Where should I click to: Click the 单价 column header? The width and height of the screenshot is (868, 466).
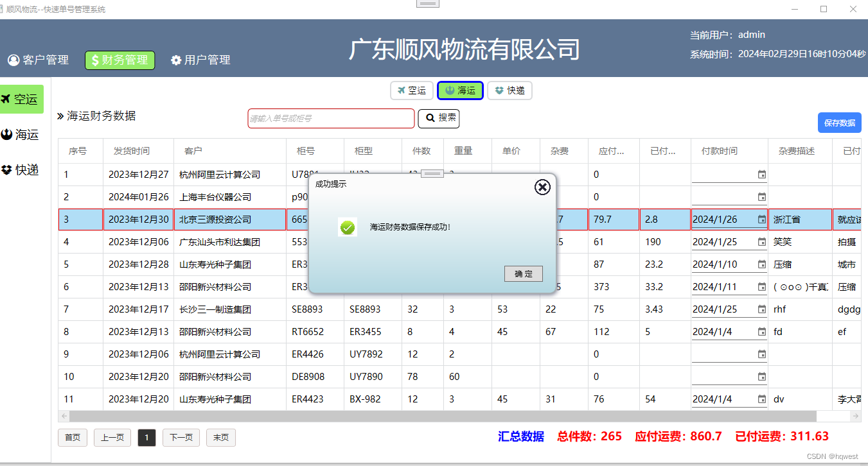[x=516, y=151]
